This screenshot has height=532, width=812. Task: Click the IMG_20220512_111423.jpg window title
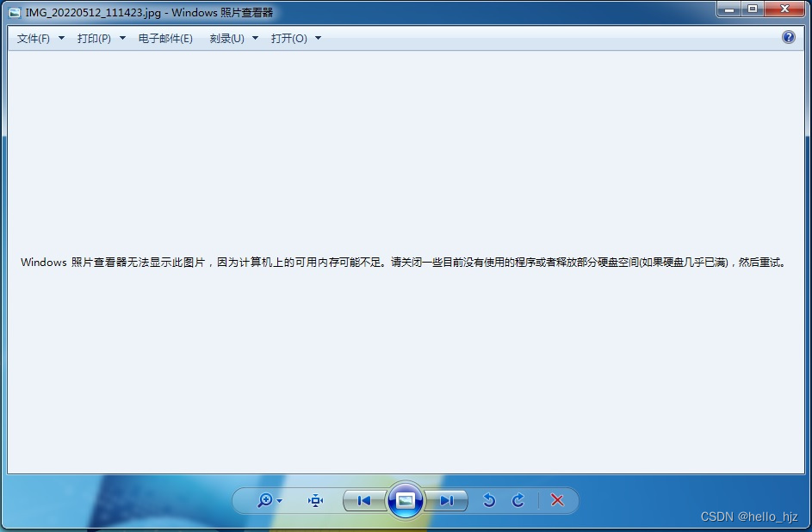(149, 12)
